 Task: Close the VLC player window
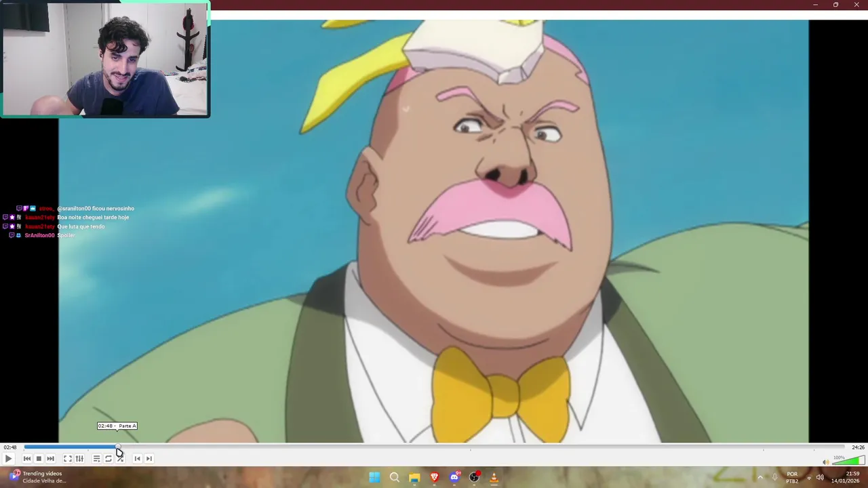click(x=856, y=5)
